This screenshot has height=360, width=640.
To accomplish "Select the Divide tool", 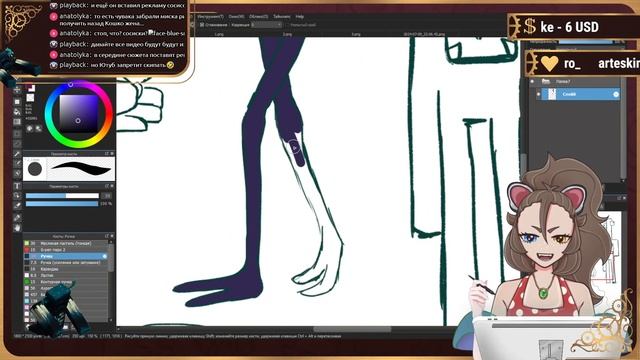I will pos(17,206).
